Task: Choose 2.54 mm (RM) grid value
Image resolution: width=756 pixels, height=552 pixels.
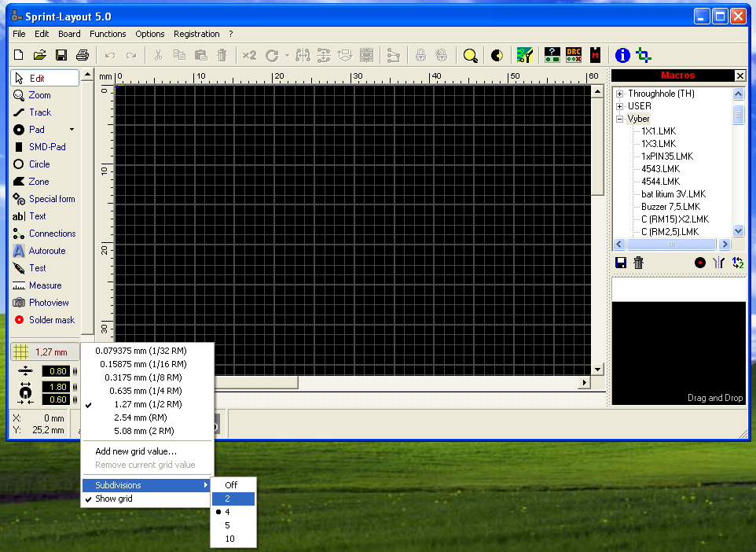Action: point(147,418)
